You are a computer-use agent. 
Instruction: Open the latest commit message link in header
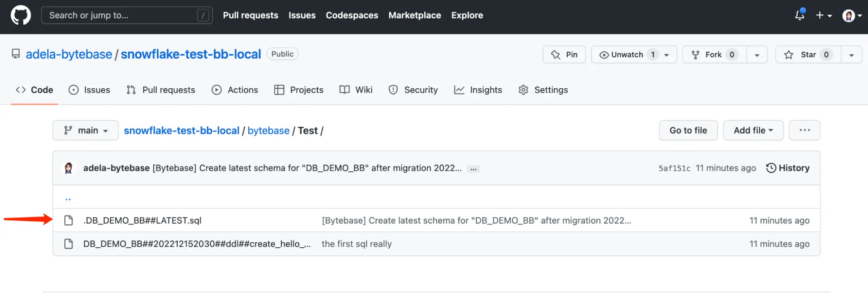coord(307,168)
